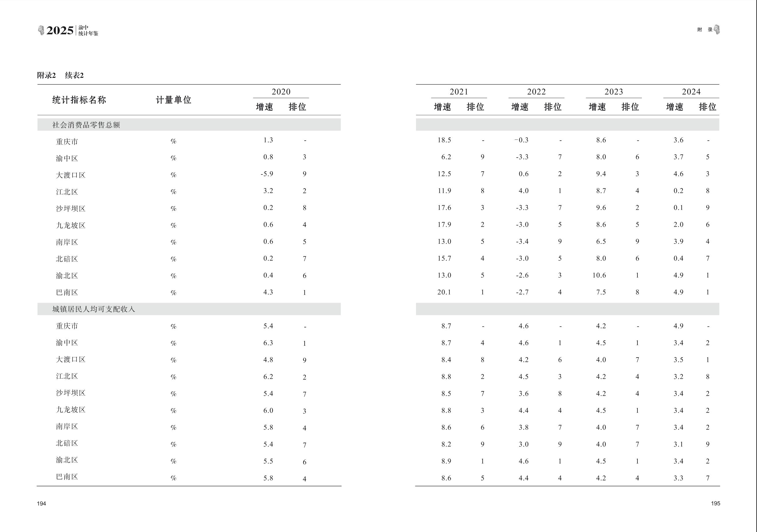This screenshot has width=757, height=532.
Task: Click the 2023 year column header
Action: point(614,92)
